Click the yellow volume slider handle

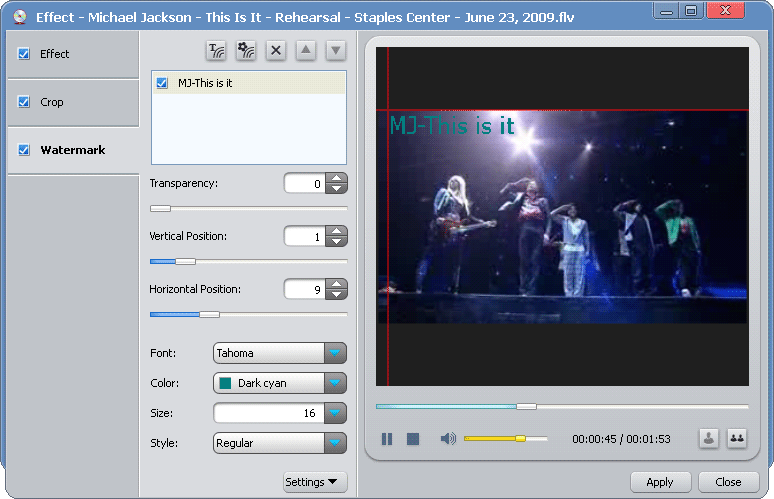(x=520, y=438)
